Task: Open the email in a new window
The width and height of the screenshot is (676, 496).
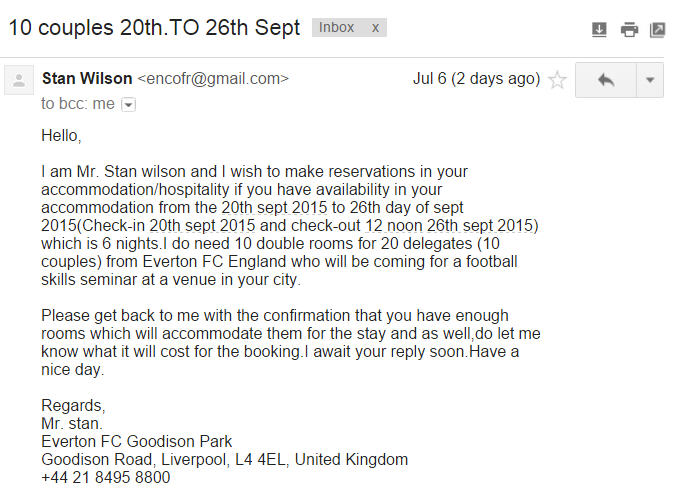Action: tap(657, 30)
